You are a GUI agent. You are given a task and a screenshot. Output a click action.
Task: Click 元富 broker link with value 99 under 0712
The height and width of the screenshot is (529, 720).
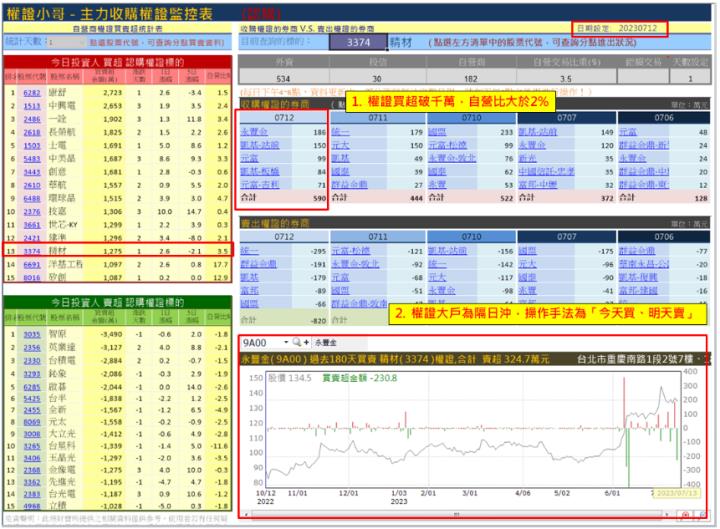pyautogui.click(x=249, y=158)
